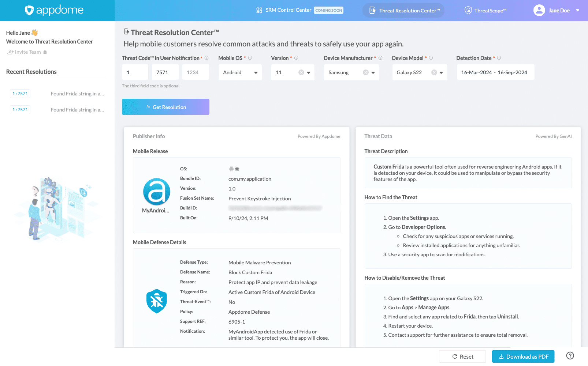
Task: Click the help question mark icon
Action: 570,355
